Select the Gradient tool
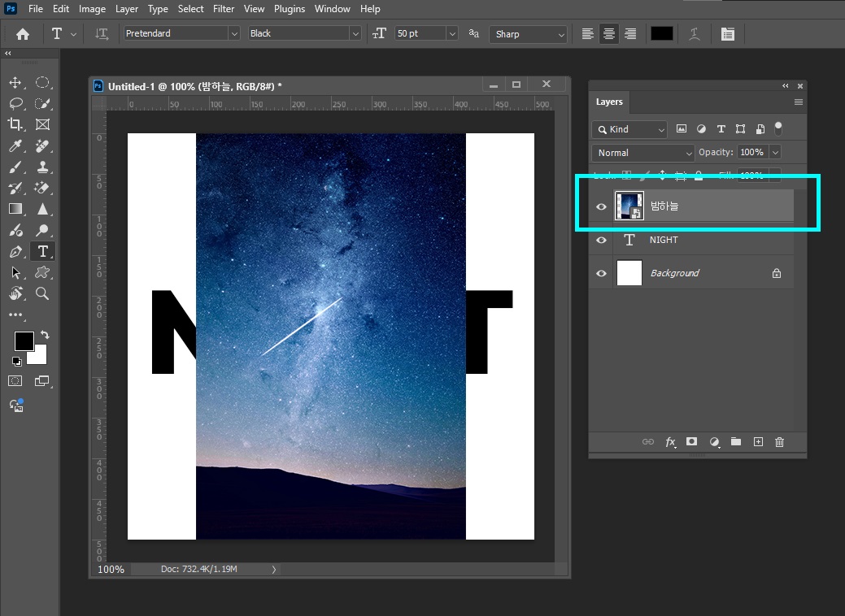The image size is (845, 616). 15,209
